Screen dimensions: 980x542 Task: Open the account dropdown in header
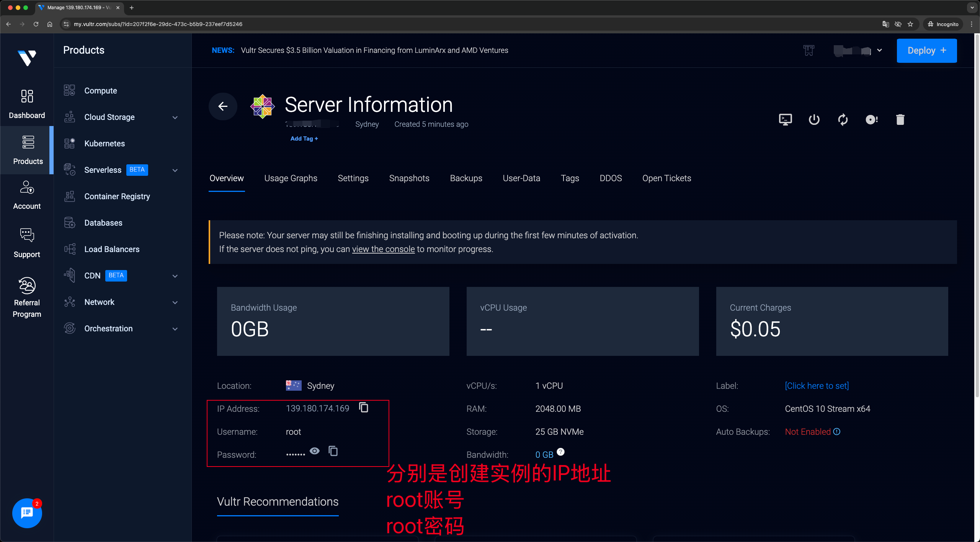(879, 50)
